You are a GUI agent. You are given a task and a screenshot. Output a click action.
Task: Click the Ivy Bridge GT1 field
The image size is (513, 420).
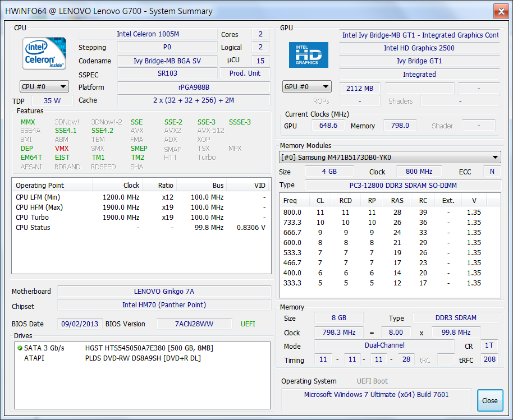pyautogui.click(x=419, y=61)
